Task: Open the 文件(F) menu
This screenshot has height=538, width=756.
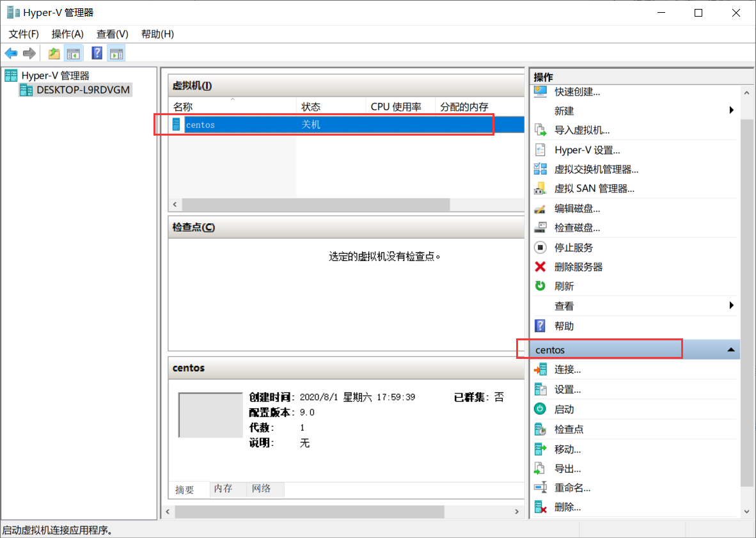Action: coord(24,34)
